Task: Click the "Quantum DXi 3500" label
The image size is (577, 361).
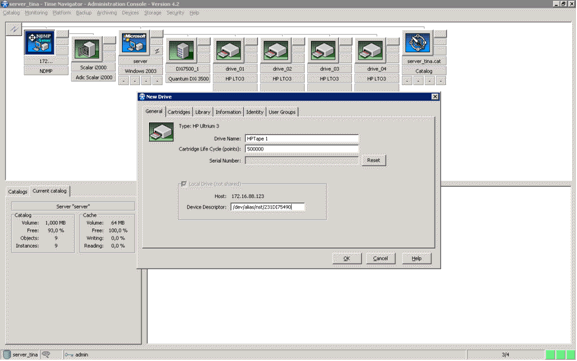Action: click(x=188, y=79)
